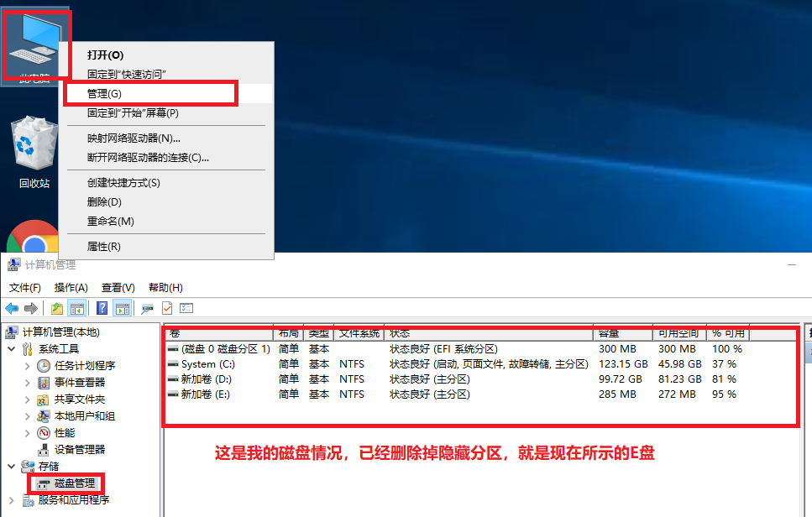This screenshot has height=517, width=812.
Task: Open the 查看(V) menu
Action: click(x=118, y=287)
